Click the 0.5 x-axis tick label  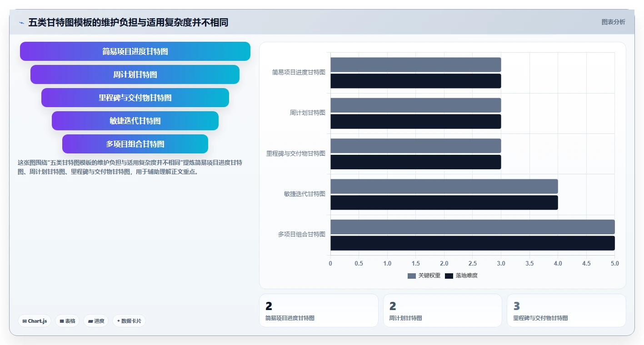coord(359,263)
